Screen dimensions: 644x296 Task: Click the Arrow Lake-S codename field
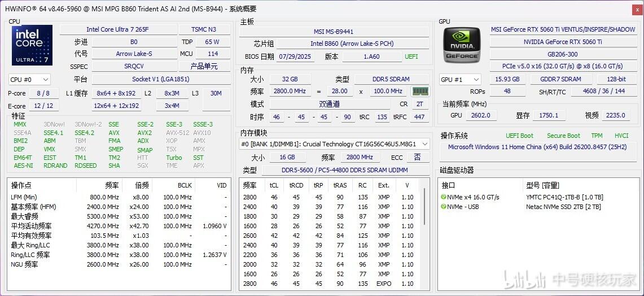click(134, 54)
